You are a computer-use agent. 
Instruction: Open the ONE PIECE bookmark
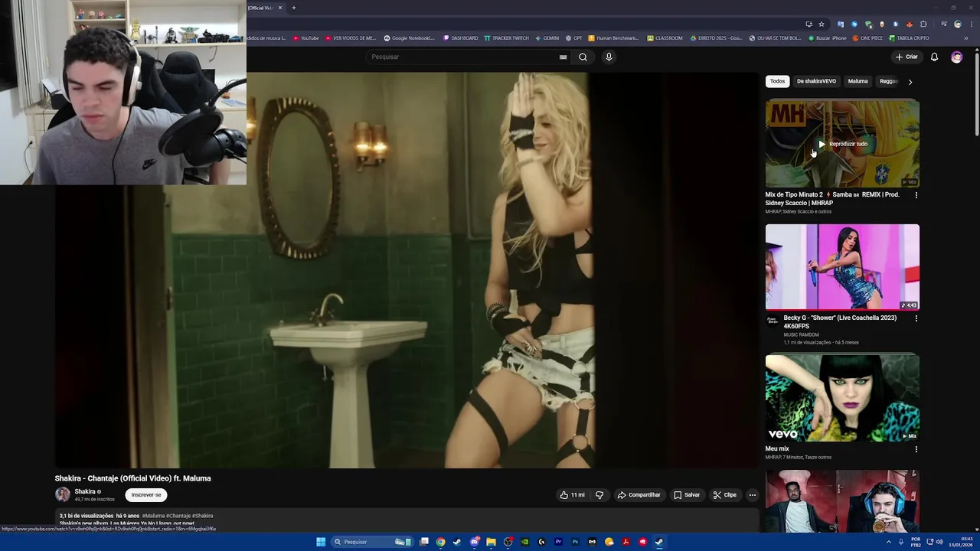(x=867, y=37)
